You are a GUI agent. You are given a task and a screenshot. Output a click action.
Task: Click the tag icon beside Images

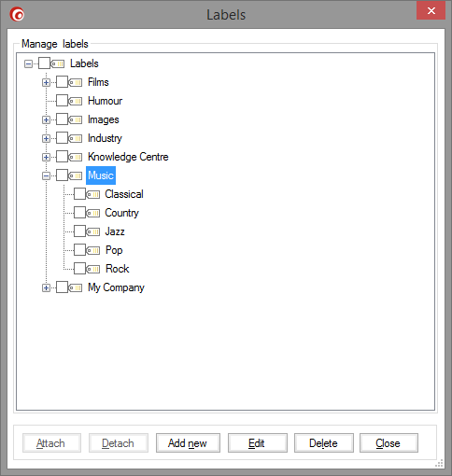(76, 119)
